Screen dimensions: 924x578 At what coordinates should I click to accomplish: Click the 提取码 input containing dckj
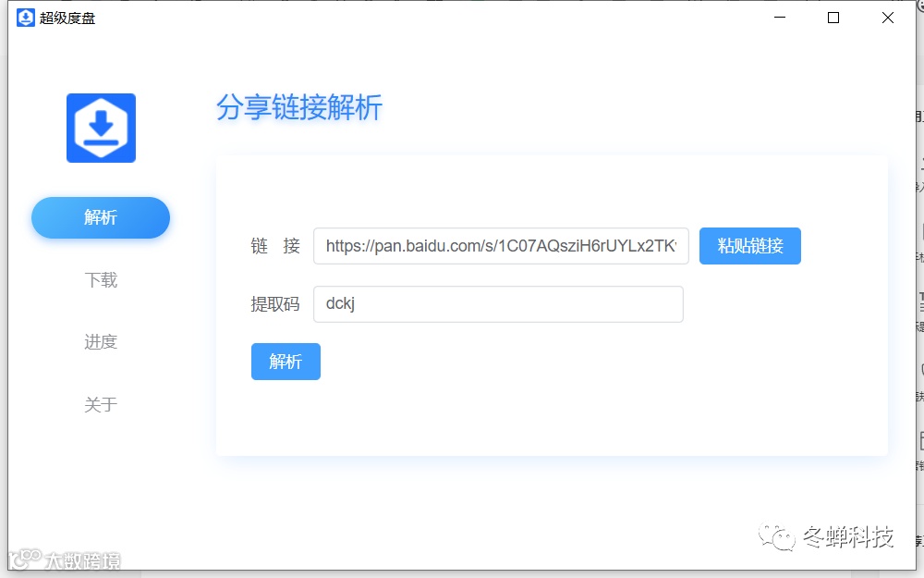click(499, 304)
